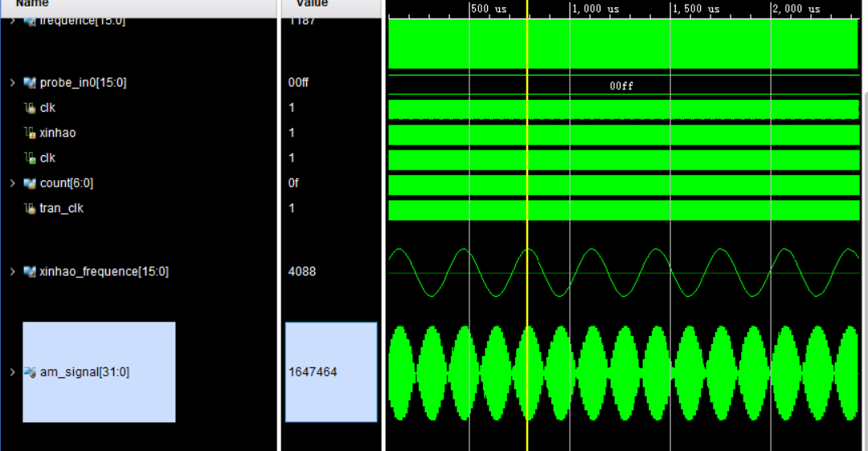
Task: Expand the xinhao_frequence[15:0] bus
Action: coord(13,272)
